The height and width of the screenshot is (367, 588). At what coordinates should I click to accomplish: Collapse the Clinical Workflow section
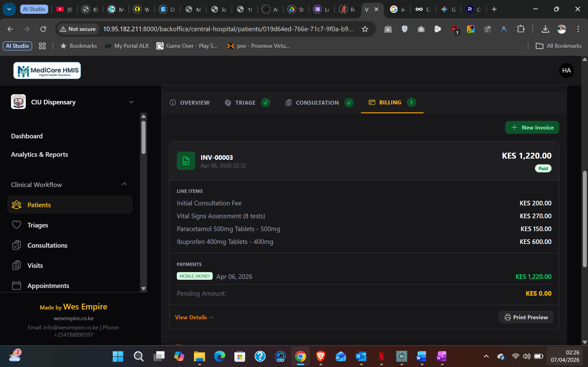click(x=124, y=184)
